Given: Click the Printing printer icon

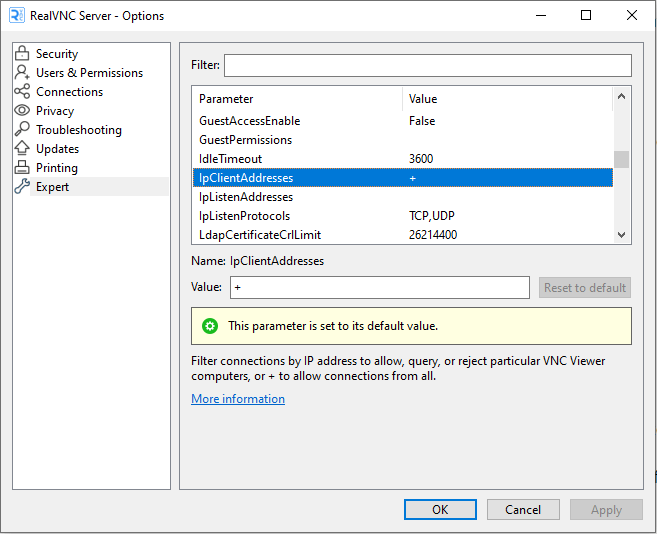Looking at the screenshot, I should pos(22,168).
